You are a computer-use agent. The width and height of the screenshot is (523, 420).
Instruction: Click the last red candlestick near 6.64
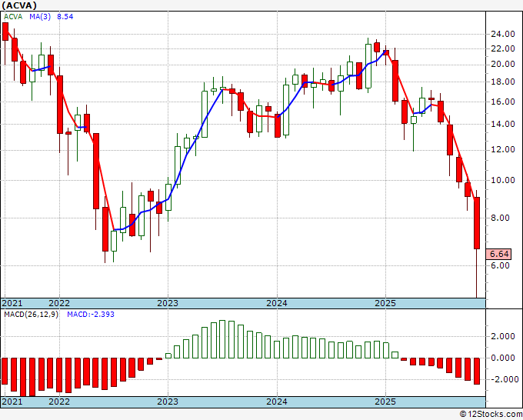pyautogui.click(x=477, y=223)
